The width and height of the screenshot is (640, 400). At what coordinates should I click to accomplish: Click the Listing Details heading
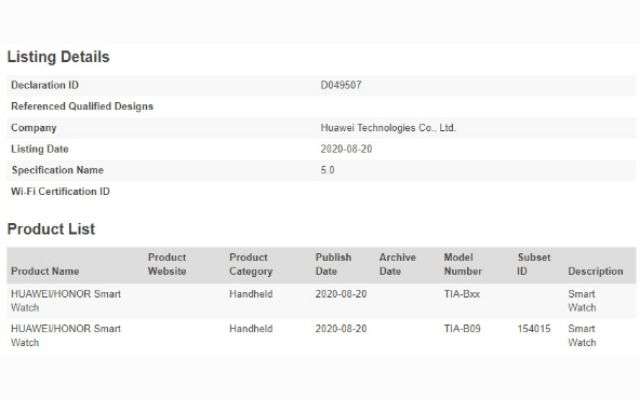coord(58,57)
